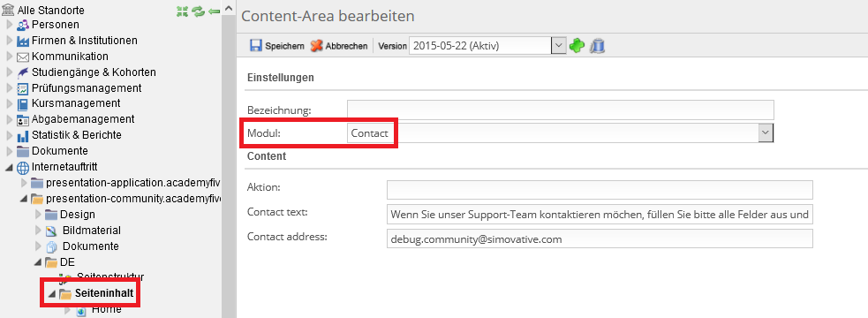
Task: Save the content area with Speichern
Action: 276,46
